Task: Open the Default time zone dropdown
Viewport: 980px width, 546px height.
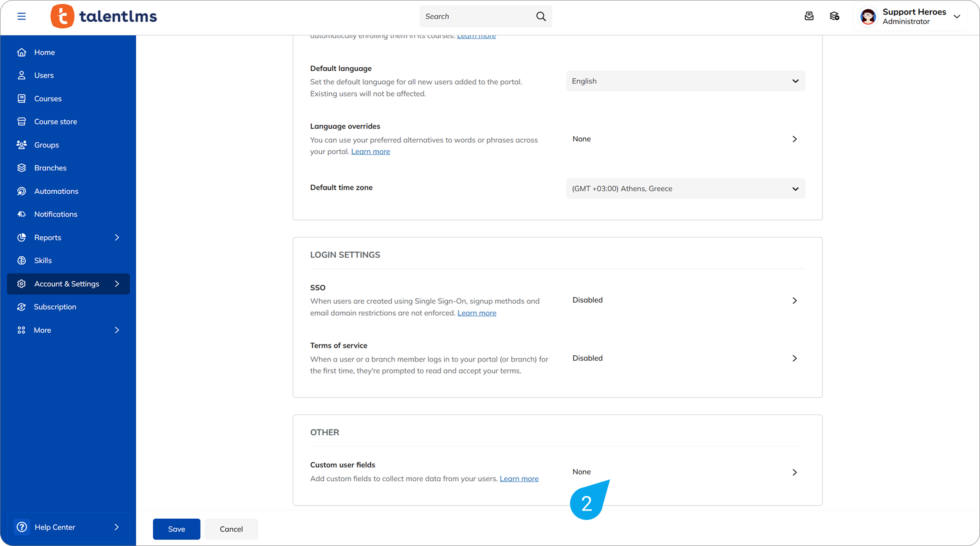Action: point(685,189)
